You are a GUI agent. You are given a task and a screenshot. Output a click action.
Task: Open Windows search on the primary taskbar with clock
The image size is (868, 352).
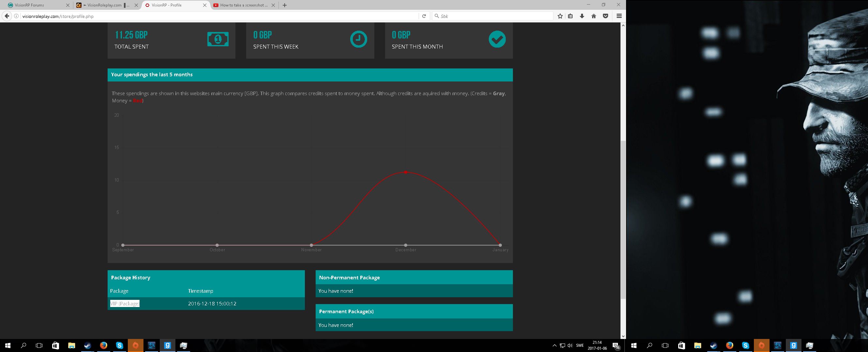[x=23, y=345]
